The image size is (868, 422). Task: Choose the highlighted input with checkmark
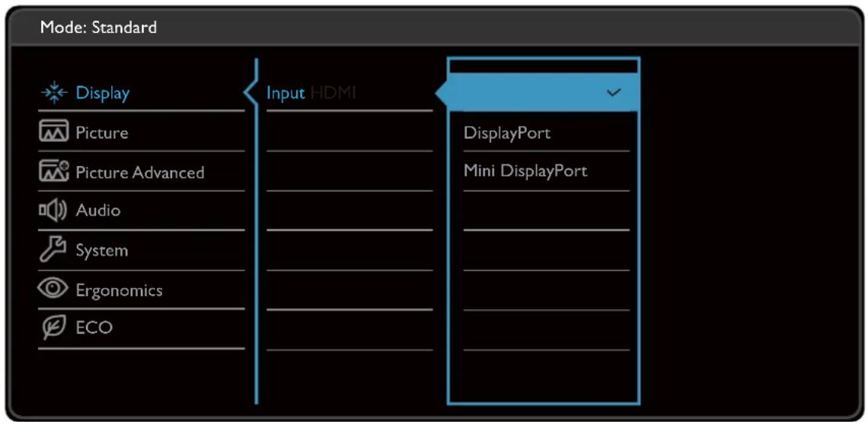tap(538, 93)
